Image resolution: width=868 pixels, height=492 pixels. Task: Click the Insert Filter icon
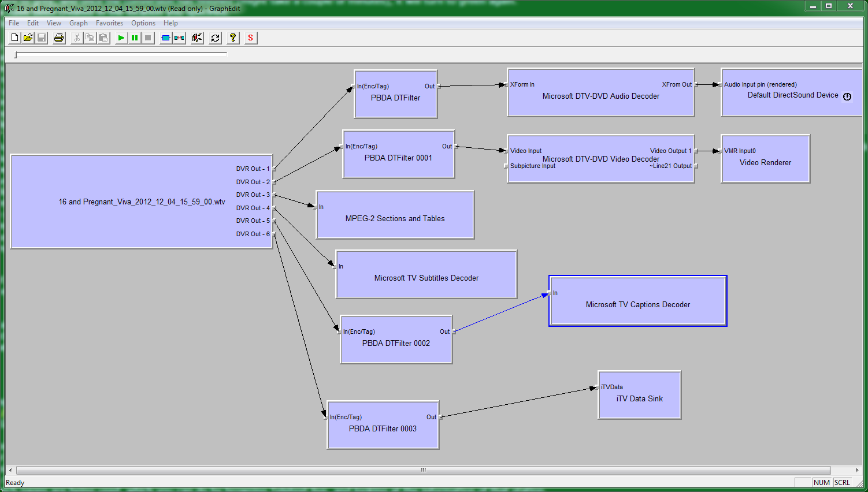166,38
